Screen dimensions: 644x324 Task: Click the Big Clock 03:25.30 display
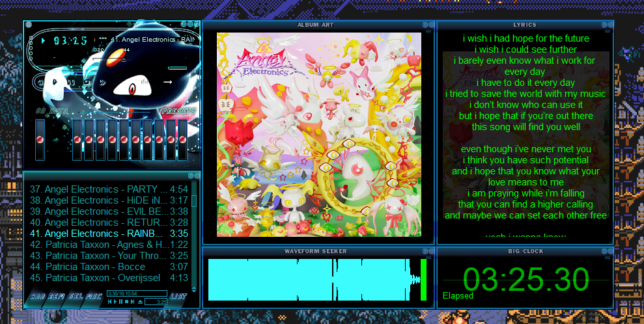(x=526, y=279)
